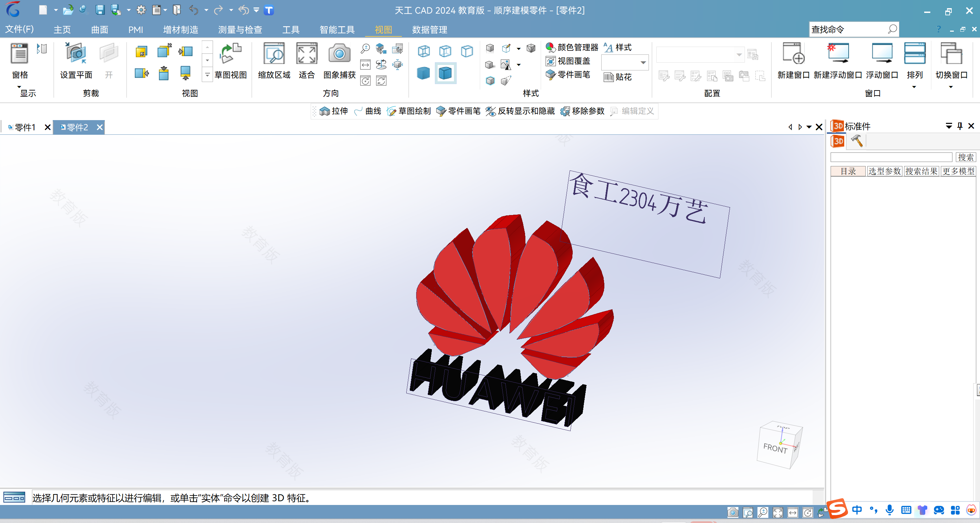Expand the 切换窗口 switch window dropdown
Screen dimensions: 980x523
(951, 87)
